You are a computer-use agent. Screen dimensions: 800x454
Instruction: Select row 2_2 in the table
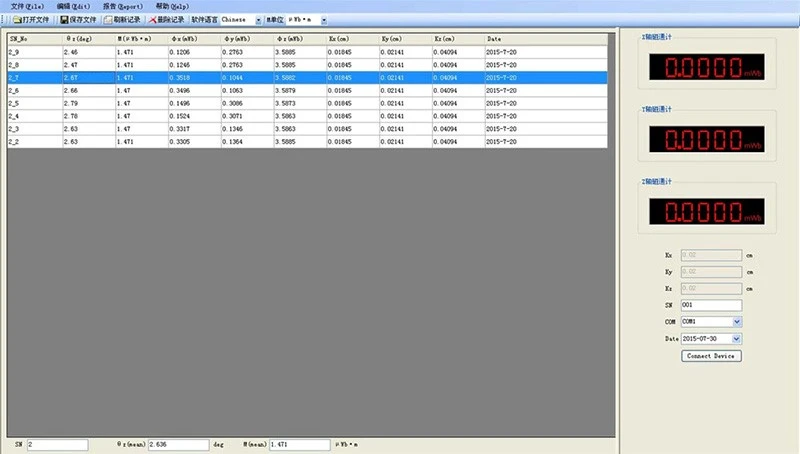tap(307, 142)
